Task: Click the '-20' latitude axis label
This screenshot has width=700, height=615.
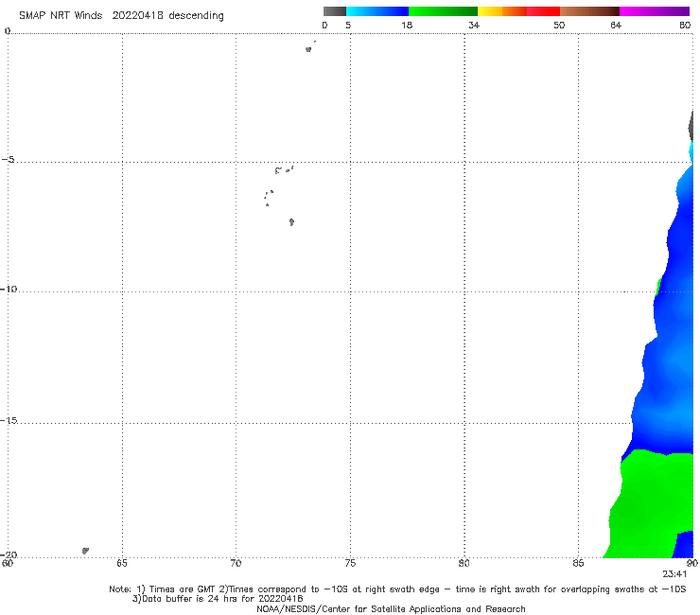Action: point(9,554)
